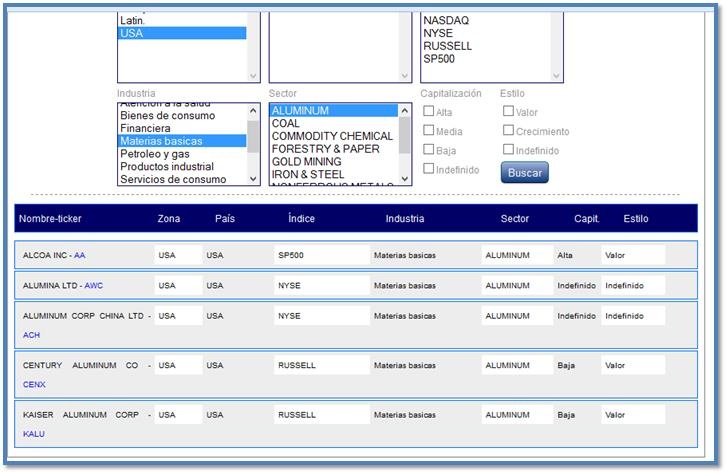The width and height of the screenshot is (727, 474).
Task: Click ALUMINUM CORP CHINA LTD name
Action: coord(83,316)
